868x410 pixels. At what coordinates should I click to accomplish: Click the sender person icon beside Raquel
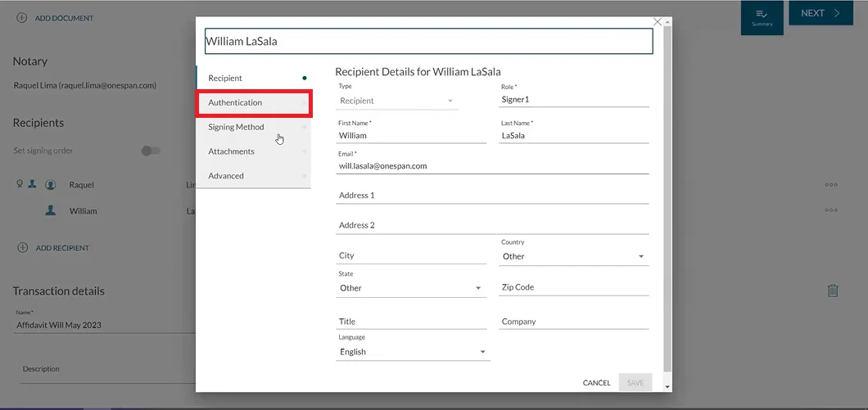(32, 184)
